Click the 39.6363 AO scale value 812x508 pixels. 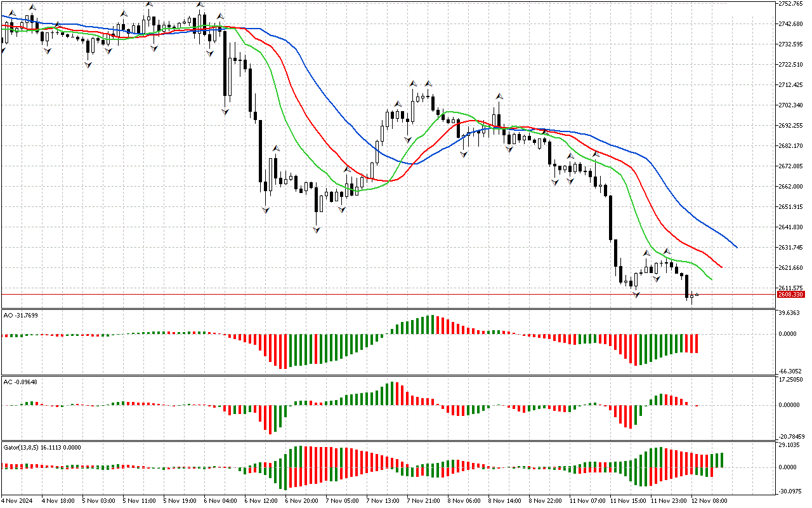tap(790, 314)
